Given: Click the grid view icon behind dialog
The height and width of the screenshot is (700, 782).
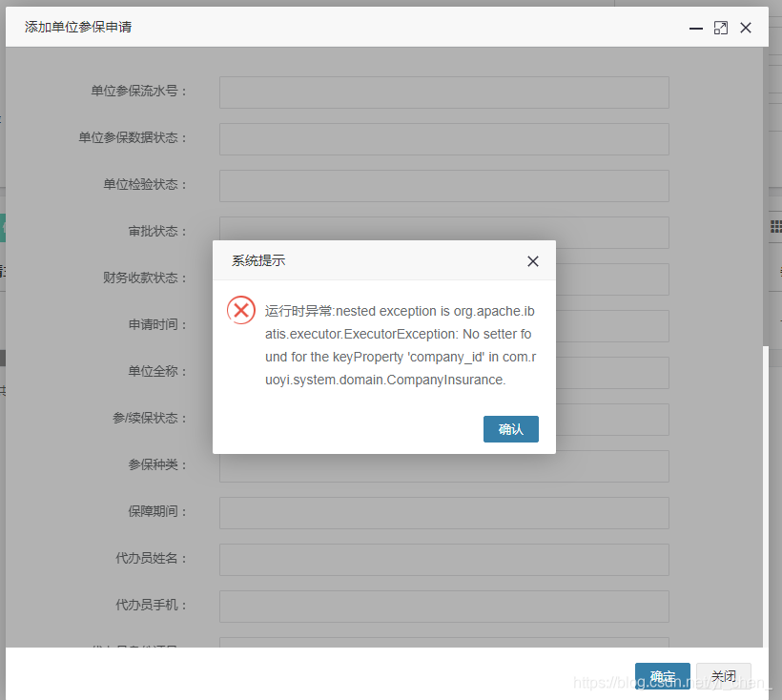Looking at the screenshot, I should tap(776, 227).
